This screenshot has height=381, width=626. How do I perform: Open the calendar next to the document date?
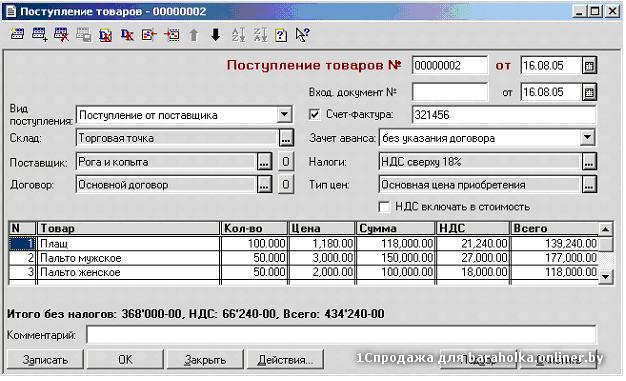[x=589, y=65]
